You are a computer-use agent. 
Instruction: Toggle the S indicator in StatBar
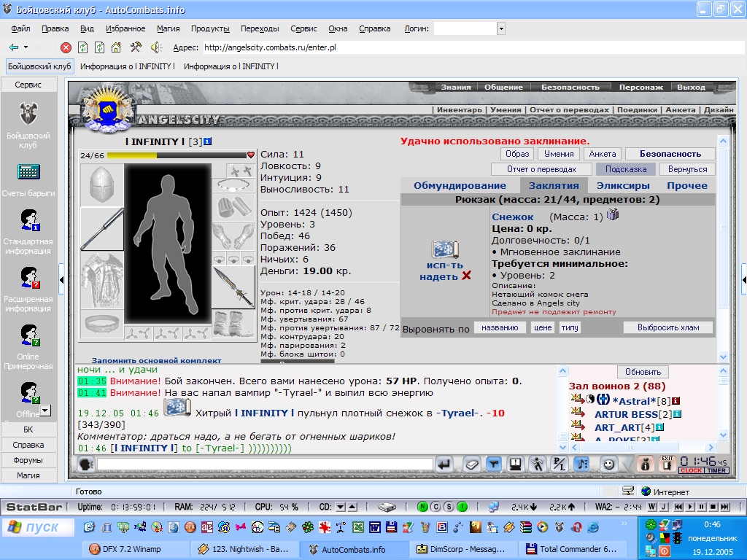point(449,507)
